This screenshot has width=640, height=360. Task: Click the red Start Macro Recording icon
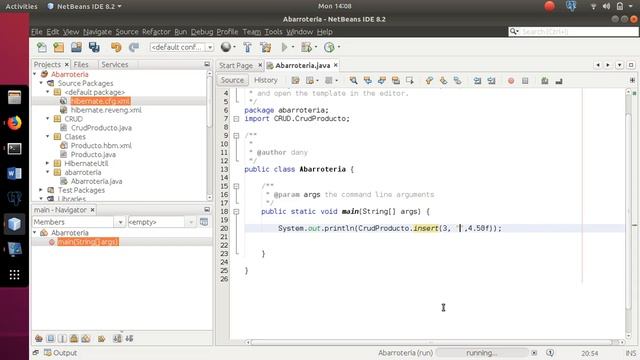[x=511, y=81]
